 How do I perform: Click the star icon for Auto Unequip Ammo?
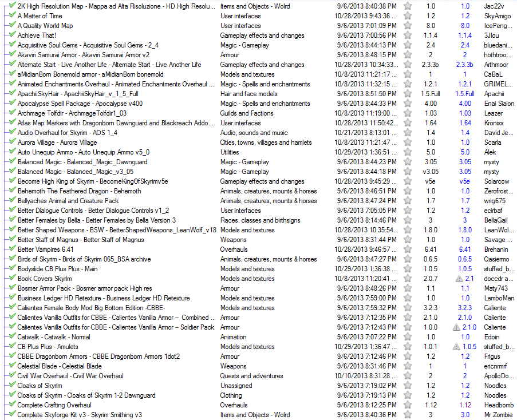[408, 152]
